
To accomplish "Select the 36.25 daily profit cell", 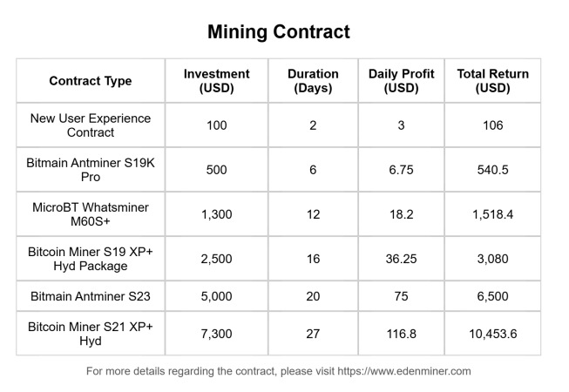I will (401, 259).
